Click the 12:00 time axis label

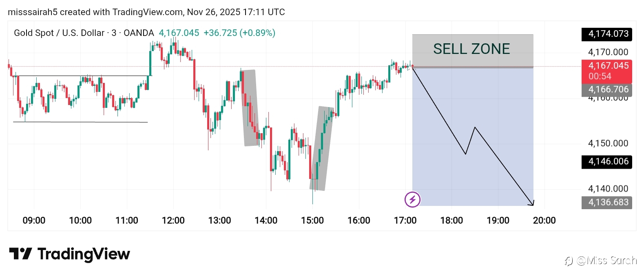click(173, 221)
